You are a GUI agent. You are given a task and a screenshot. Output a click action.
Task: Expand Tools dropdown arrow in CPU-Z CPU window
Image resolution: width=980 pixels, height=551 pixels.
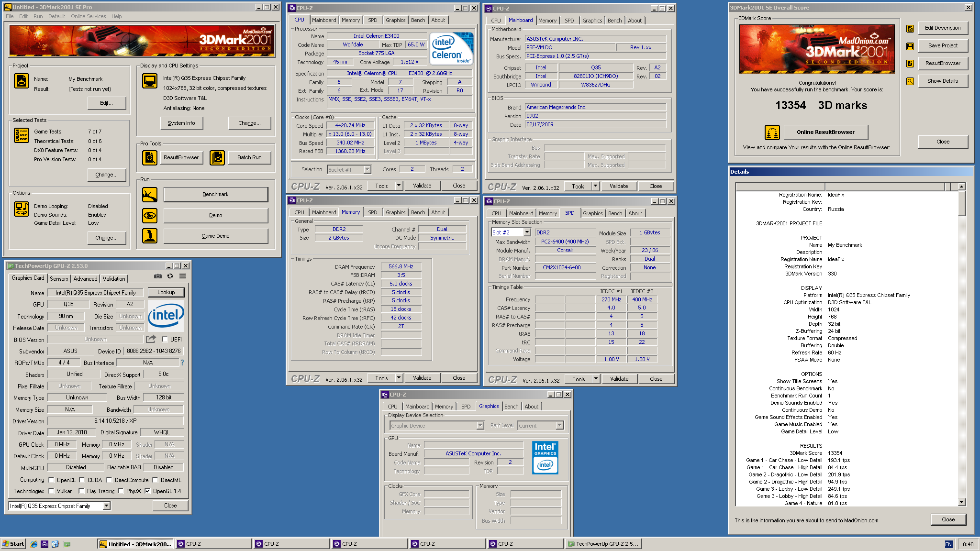click(399, 186)
